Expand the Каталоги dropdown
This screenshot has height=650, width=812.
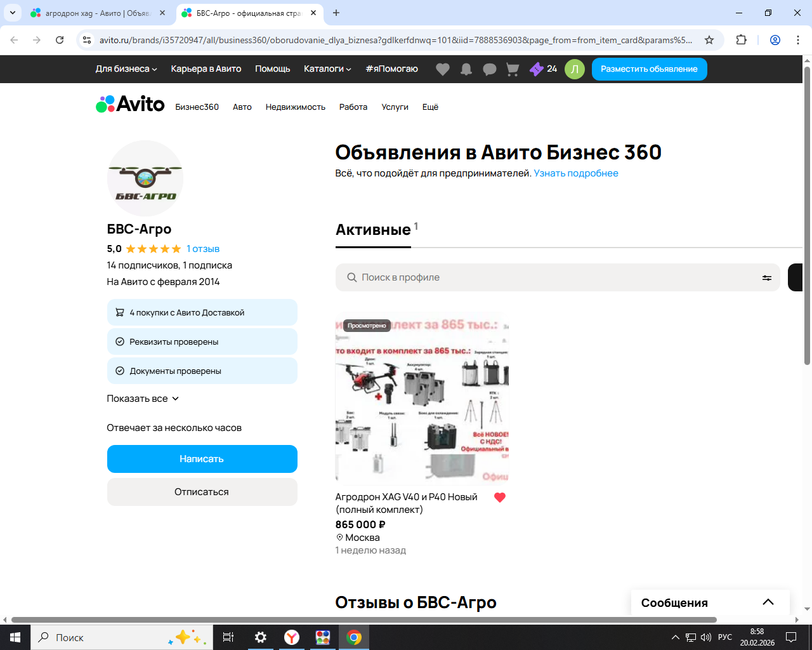click(x=327, y=69)
